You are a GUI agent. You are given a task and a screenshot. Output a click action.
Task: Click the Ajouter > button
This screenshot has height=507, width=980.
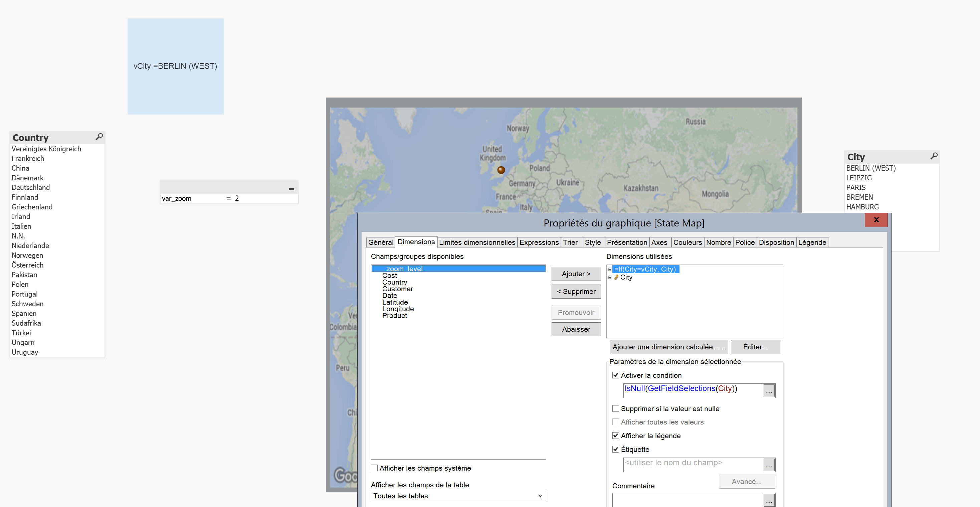pos(576,274)
